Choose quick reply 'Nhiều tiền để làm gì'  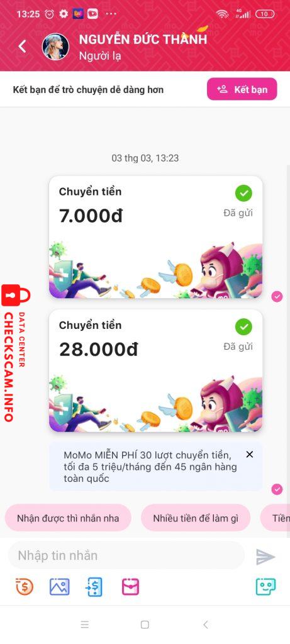coord(196,518)
